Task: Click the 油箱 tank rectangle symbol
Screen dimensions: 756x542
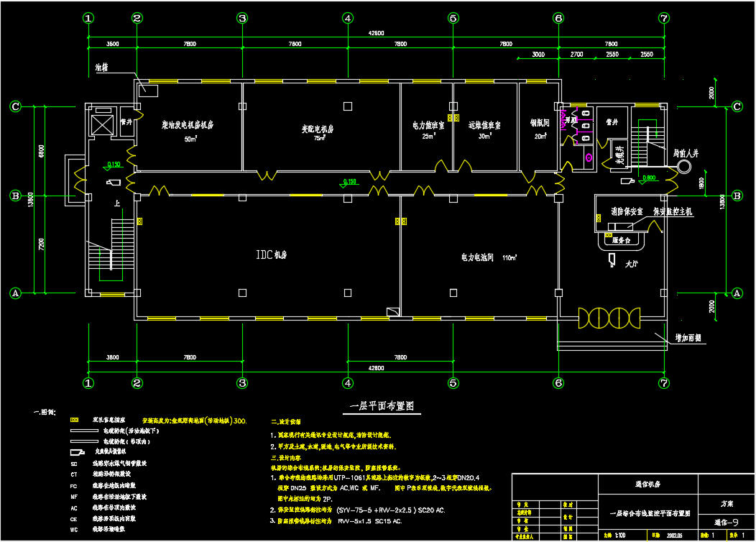Action: [149, 90]
